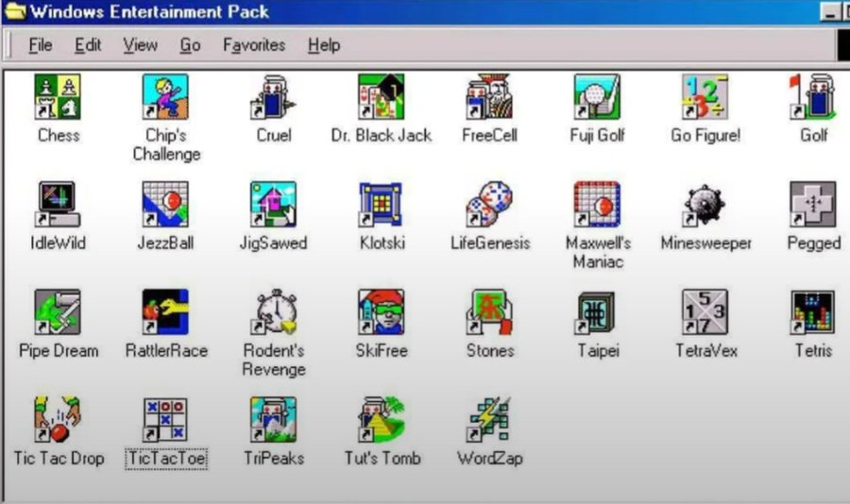Viewport: 850px width, 504px height.
Task: Click the Maxwell's Maniac icon
Action: pos(597,204)
